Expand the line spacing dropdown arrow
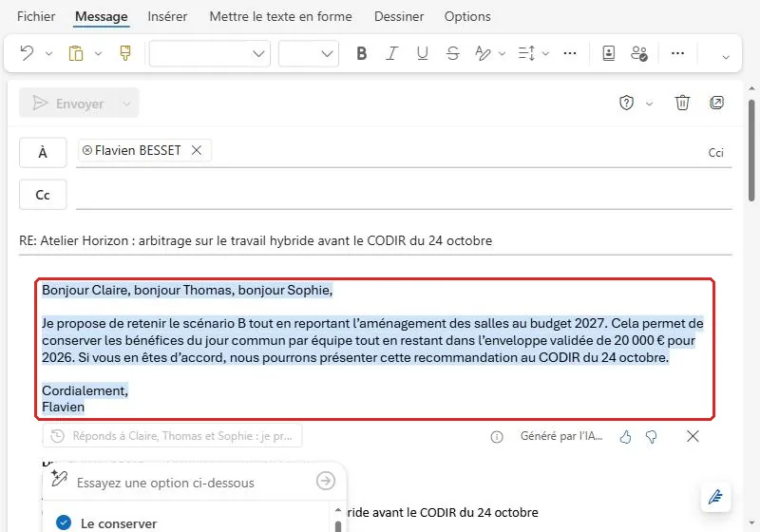 click(545, 53)
